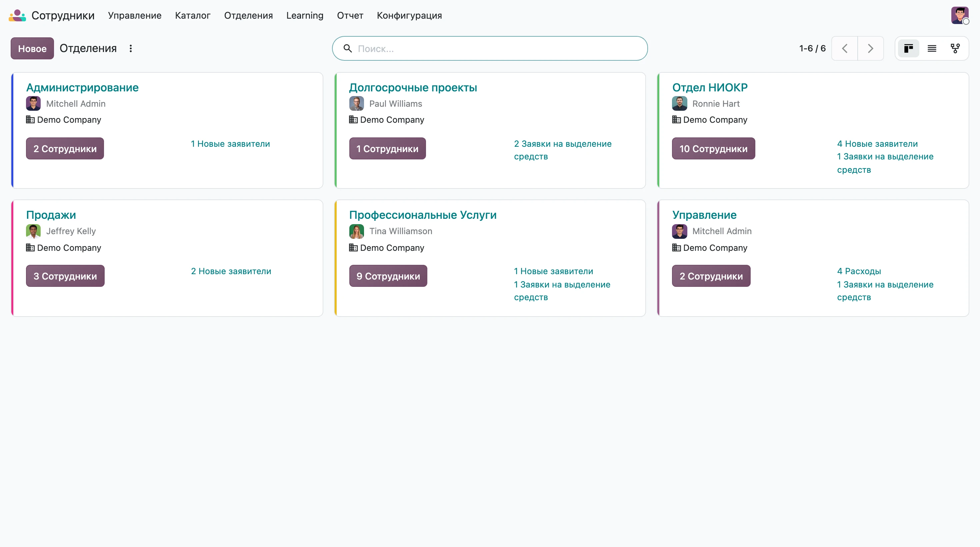Image resolution: width=980 pixels, height=547 pixels.
Task: Click Tina Williamson avatar
Action: tap(356, 231)
